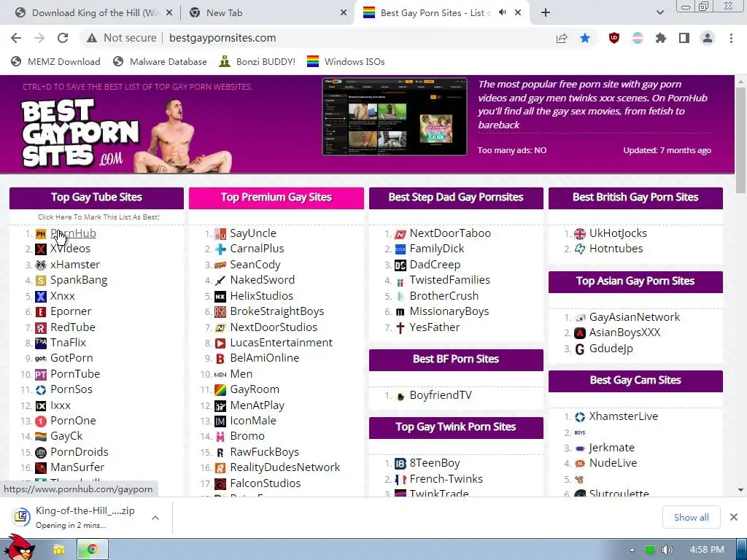
Task: Click the Windows ISOs rainbow flag icon
Action: pyautogui.click(x=312, y=62)
